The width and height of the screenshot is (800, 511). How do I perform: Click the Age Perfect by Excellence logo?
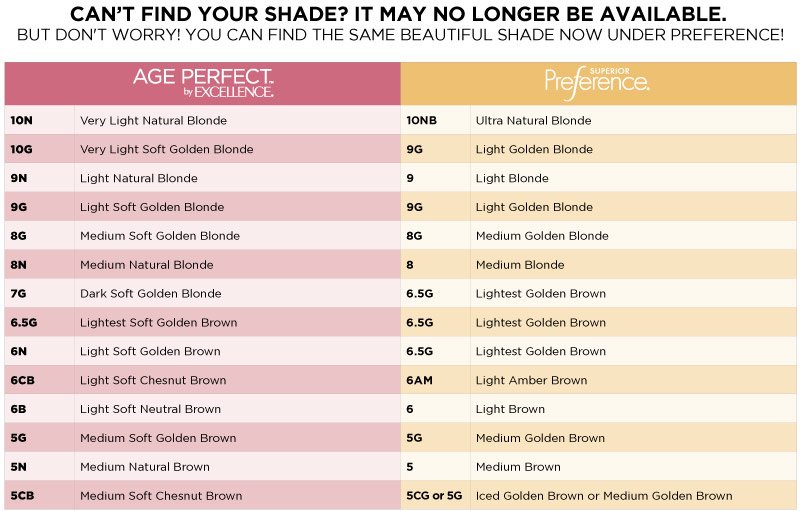pos(203,83)
